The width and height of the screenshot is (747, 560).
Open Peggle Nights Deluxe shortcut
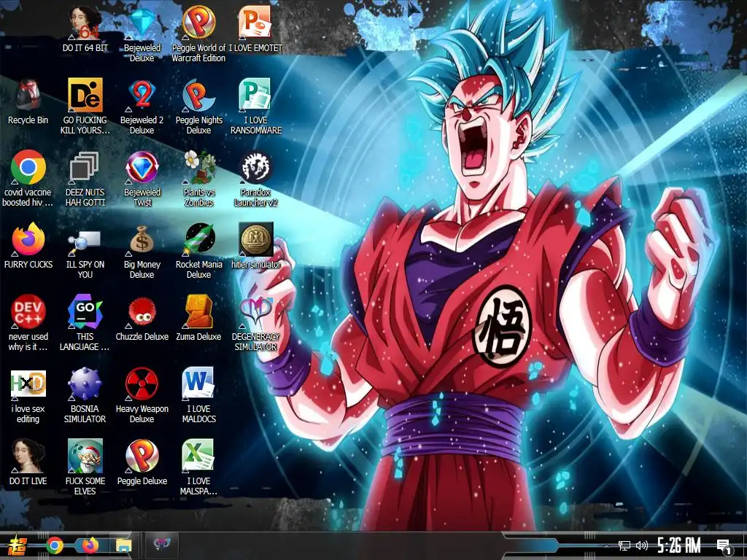coord(198,106)
